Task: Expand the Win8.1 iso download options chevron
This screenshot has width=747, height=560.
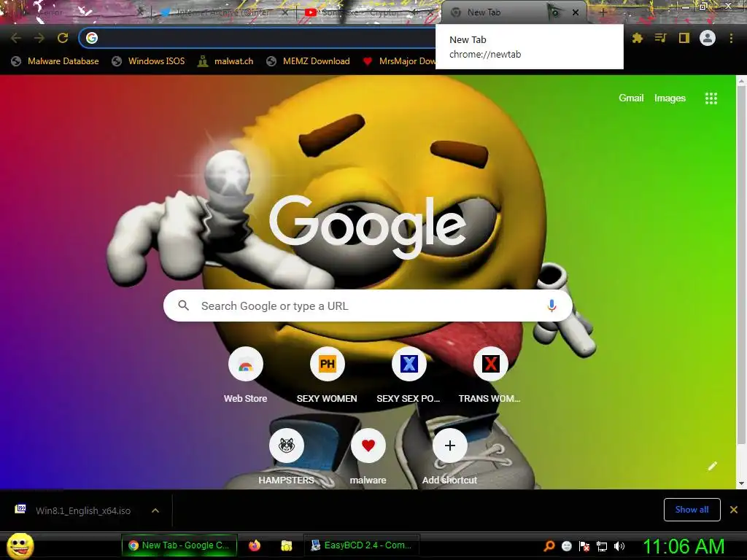Action: 155,510
